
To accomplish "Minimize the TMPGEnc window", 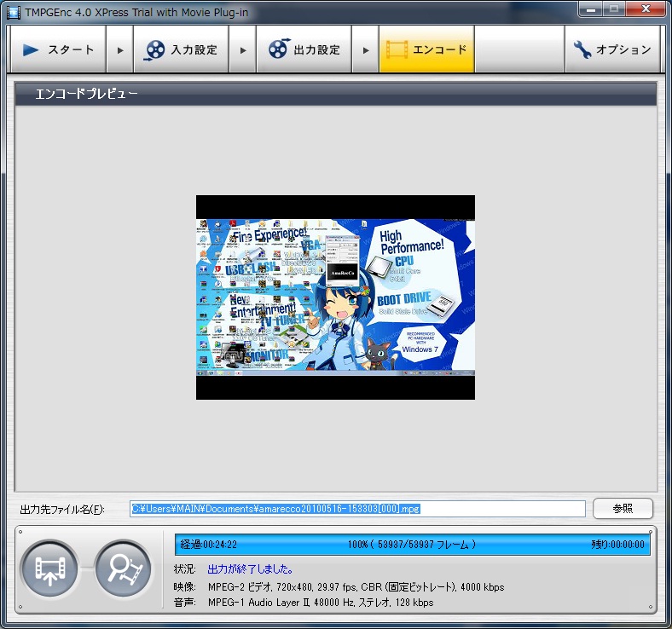I will [591, 9].
